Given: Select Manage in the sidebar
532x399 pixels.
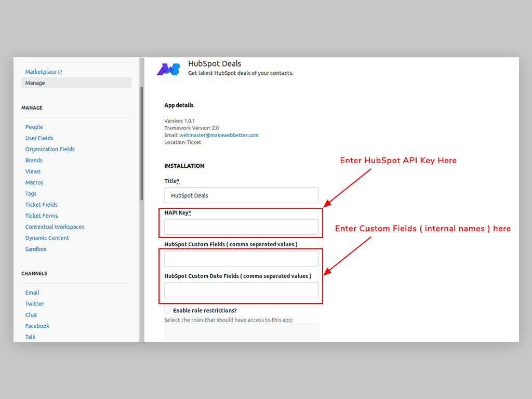Looking at the screenshot, I should tap(35, 83).
